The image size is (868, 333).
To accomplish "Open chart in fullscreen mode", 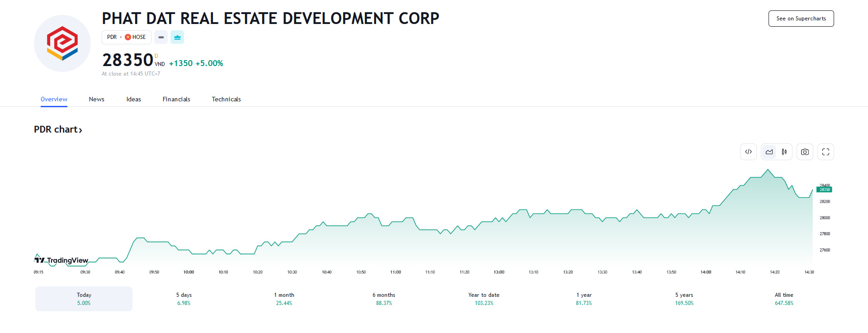I will 826,152.
